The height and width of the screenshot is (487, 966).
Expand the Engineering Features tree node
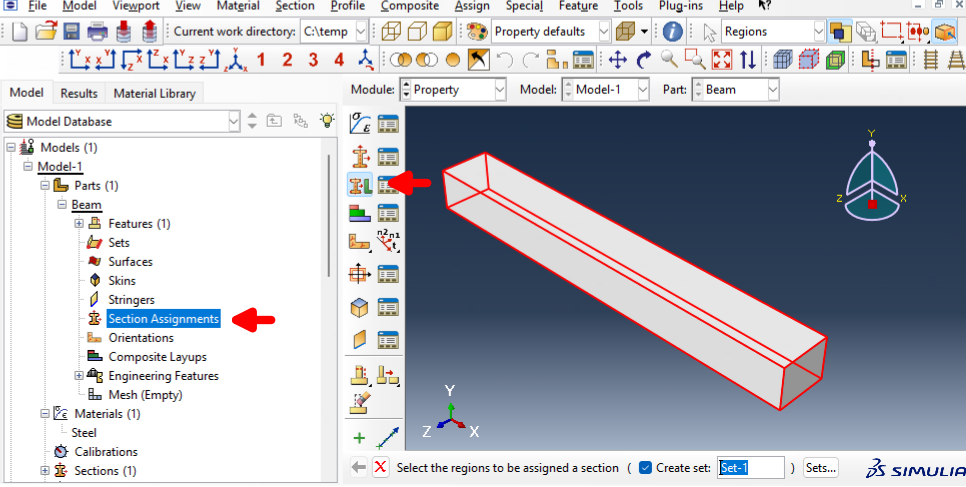pyautogui.click(x=80, y=376)
